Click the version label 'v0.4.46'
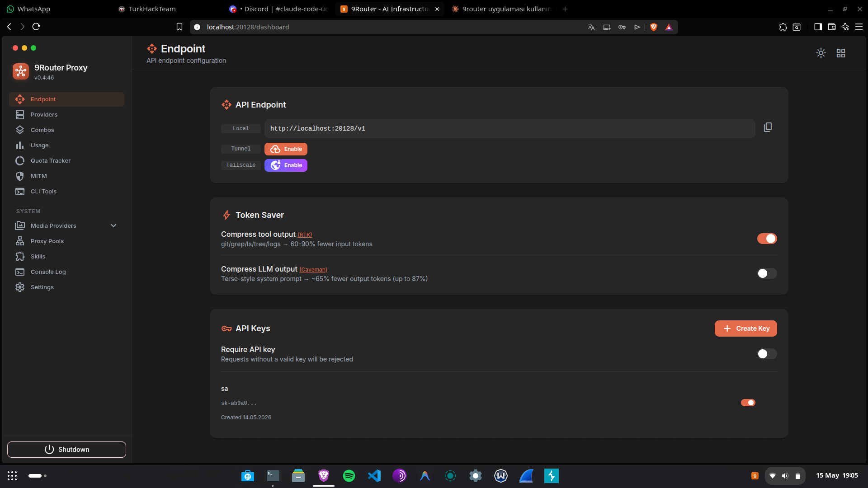 [44, 78]
